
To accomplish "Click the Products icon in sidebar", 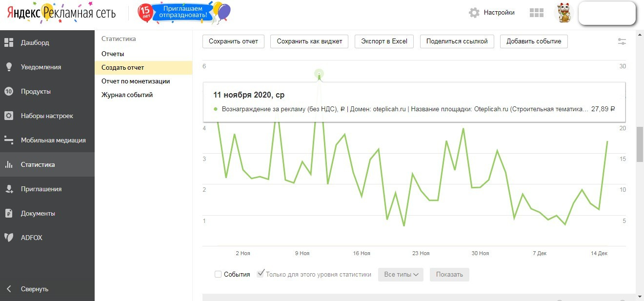I will pos(9,91).
